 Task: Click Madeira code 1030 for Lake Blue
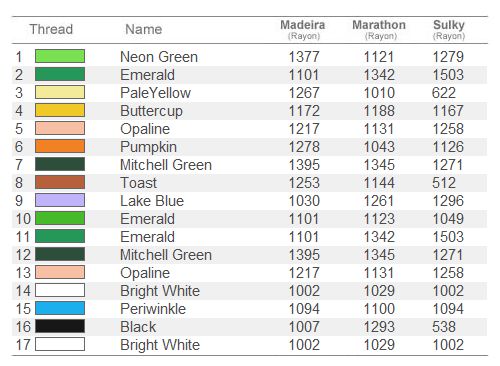[304, 201]
